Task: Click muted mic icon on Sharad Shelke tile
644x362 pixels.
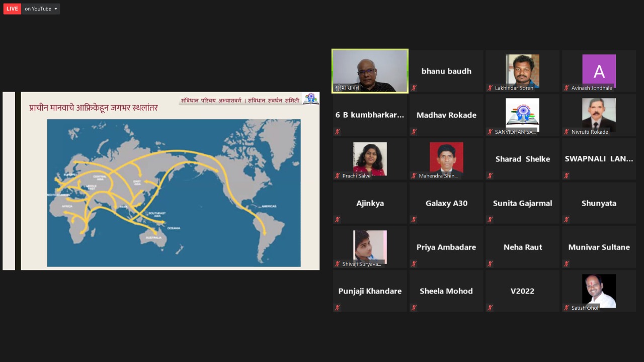Action: [490, 176]
